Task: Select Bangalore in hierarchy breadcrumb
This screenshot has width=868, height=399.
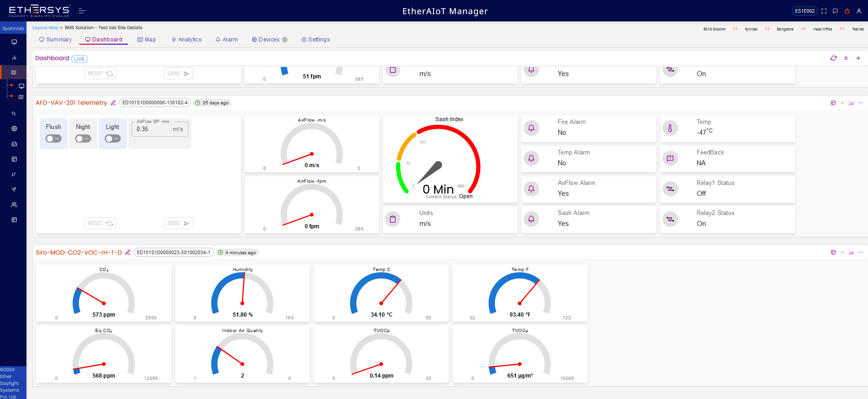Action: 785,29
